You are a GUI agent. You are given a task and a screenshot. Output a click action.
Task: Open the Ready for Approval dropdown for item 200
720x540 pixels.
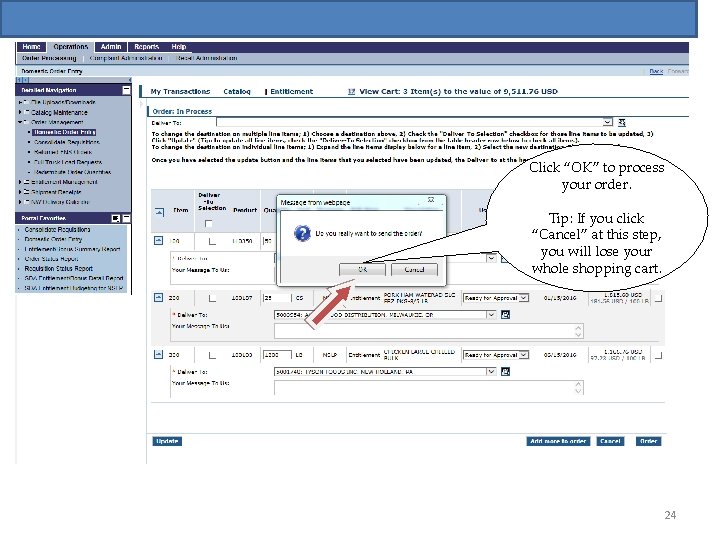click(523, 298)
